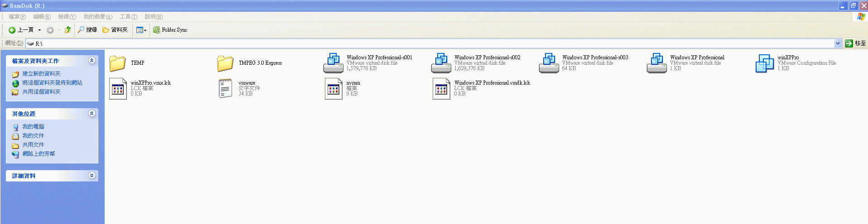868x224 pixels.
Task: Open the Forward history dropdown arrow
Action: click(x=59, y=30)
